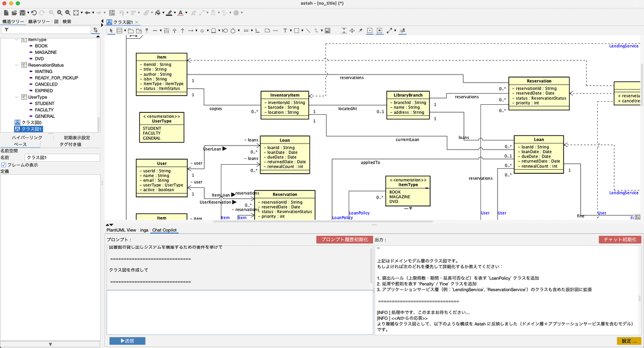The width and height of the screenshot is (644, 348).
Task: Open the save icon dropdown arrow
Action: coord(28,12)
